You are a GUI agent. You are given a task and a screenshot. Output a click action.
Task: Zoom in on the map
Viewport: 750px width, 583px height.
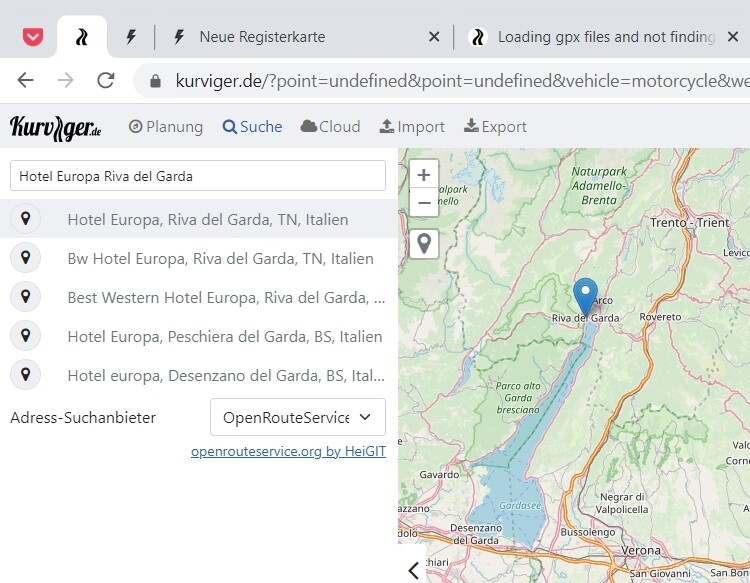(x=424, y=175)
